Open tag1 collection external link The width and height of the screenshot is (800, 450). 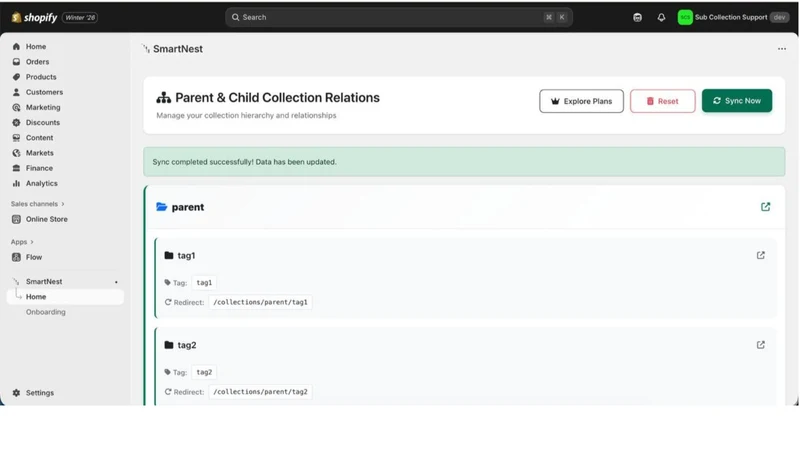point(761,255)
